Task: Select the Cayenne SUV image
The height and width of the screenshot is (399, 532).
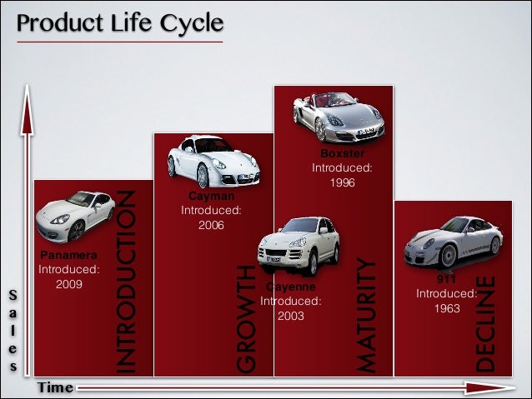Action: [299, 246]
